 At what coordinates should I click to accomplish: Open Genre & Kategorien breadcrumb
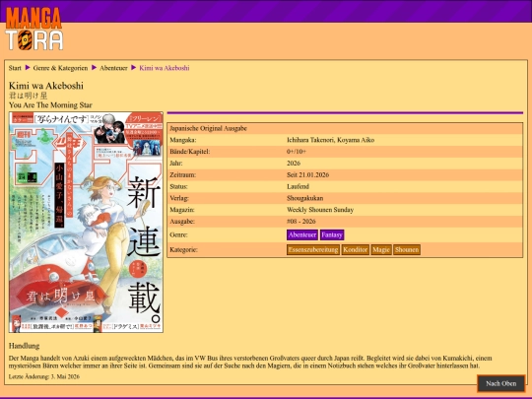60,68
